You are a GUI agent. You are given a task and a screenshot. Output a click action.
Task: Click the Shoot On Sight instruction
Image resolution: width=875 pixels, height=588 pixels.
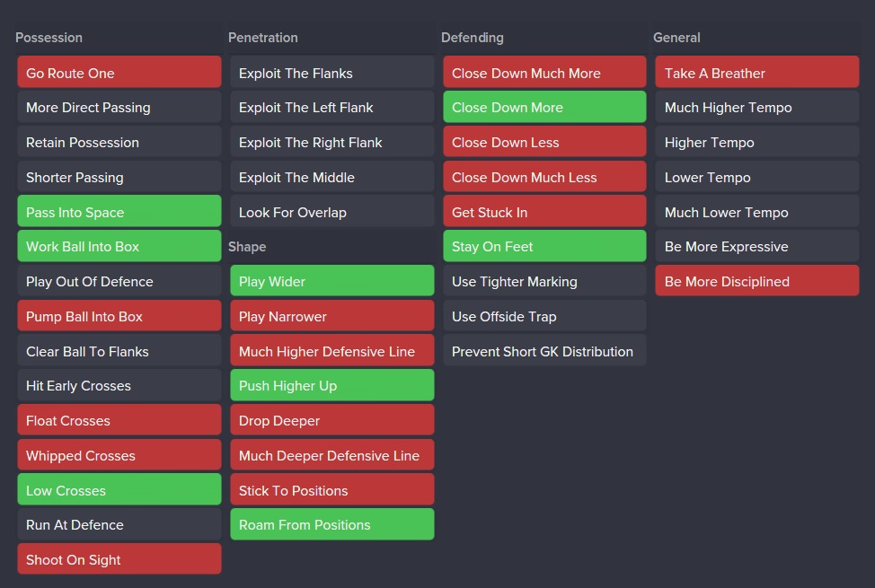[119, 560]
